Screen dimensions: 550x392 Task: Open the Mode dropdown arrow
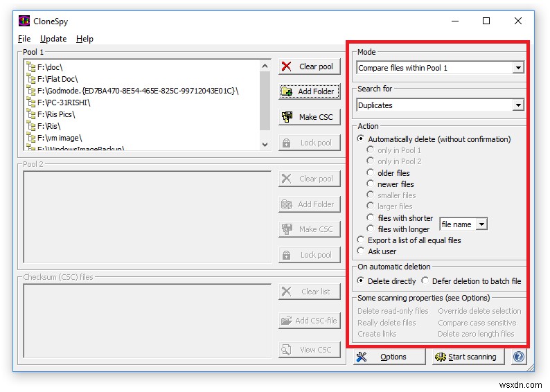pyautogui.click(x=518, y=68)
